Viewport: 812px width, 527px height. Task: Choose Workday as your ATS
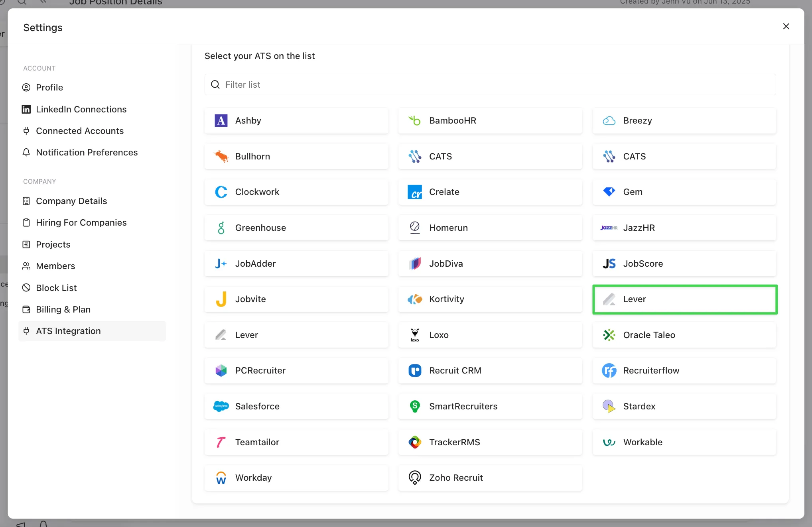[296, 478]
